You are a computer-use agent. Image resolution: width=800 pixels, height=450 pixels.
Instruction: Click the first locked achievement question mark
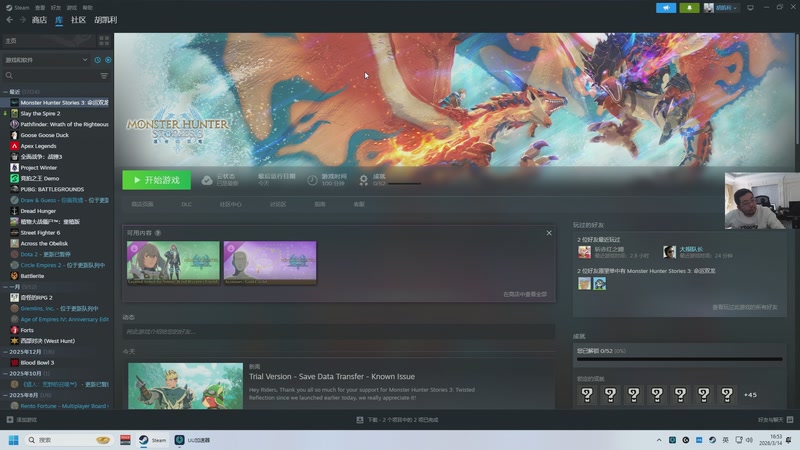click(x=587, y=394)
